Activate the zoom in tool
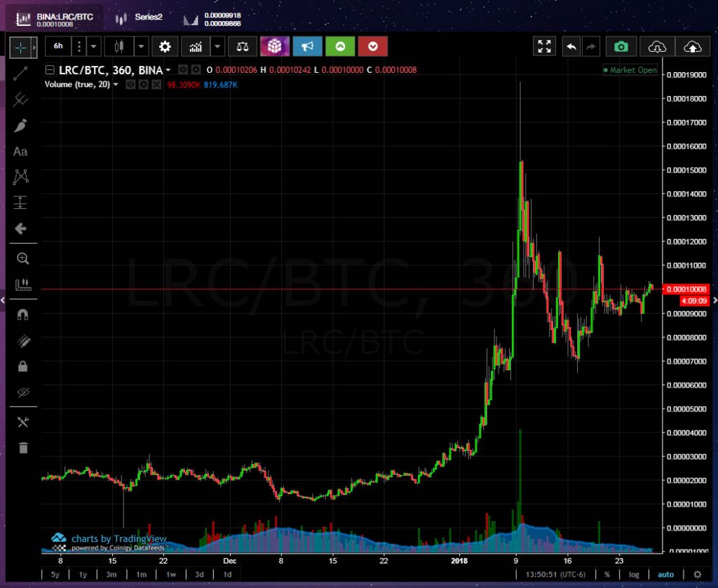718x588 pixels. coord(22,259)
